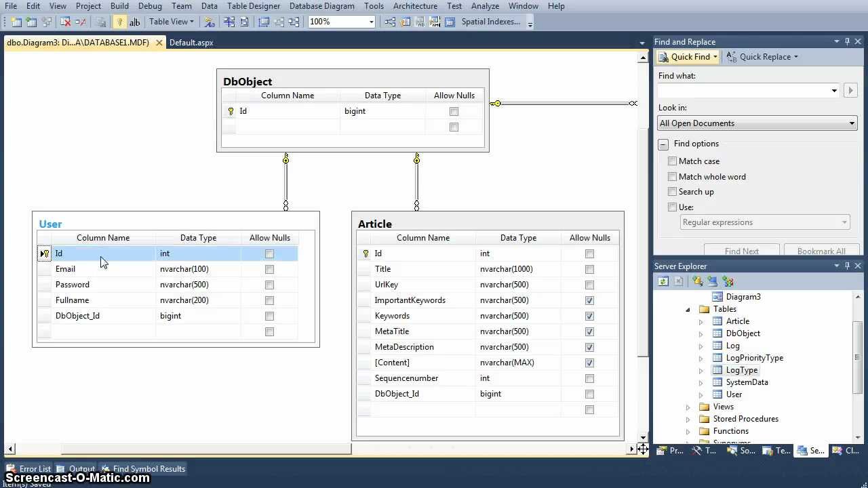Enable the Match whole word option
Screen dimensions: 868x488
click(672, 177)
